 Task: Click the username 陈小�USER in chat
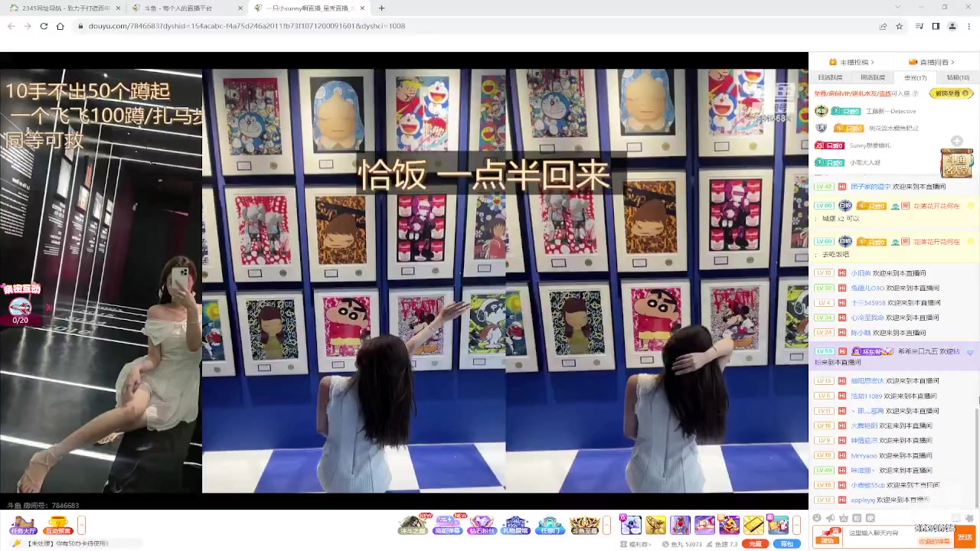[861, 333]
